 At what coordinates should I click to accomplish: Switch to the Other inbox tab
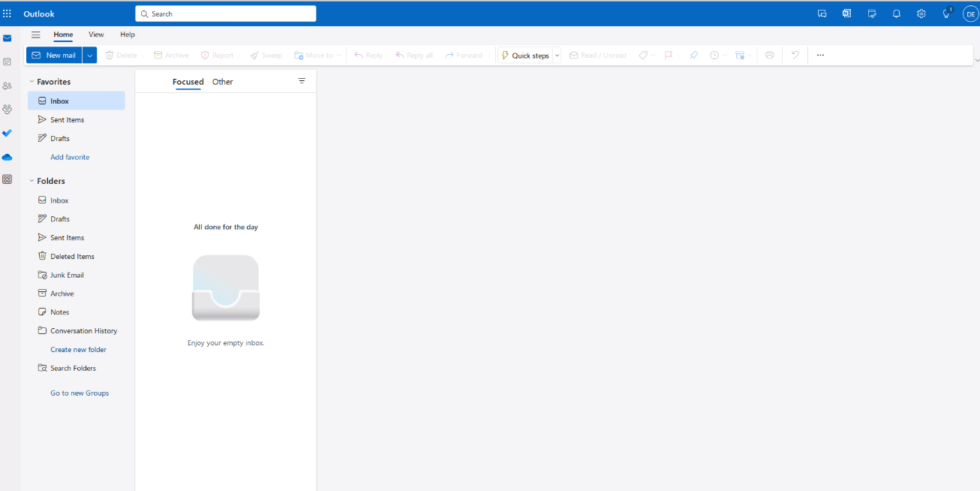point(222,82)
